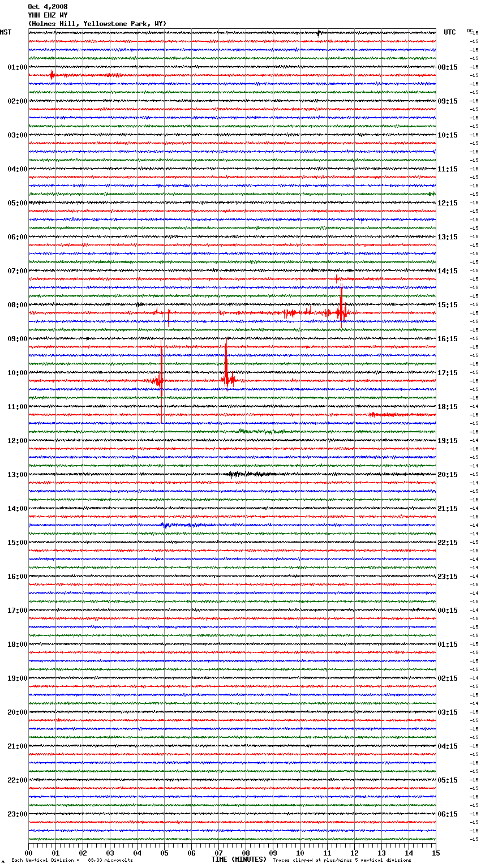Click the UTC column header
The height and width of the screenshot is (868, 481).
click(x=450, y=32)
